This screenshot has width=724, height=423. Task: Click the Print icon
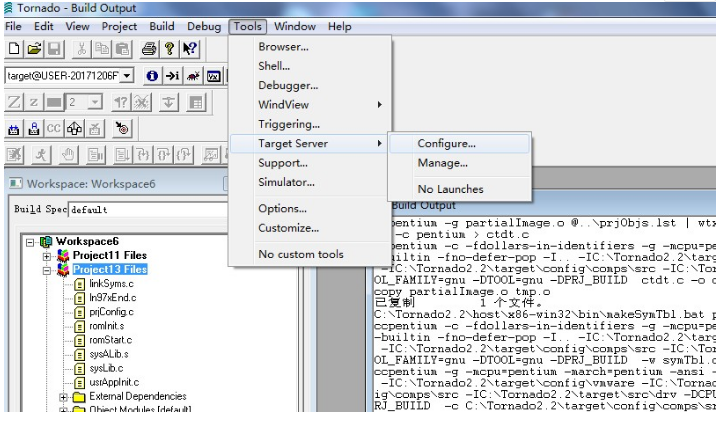click(149, 48)
